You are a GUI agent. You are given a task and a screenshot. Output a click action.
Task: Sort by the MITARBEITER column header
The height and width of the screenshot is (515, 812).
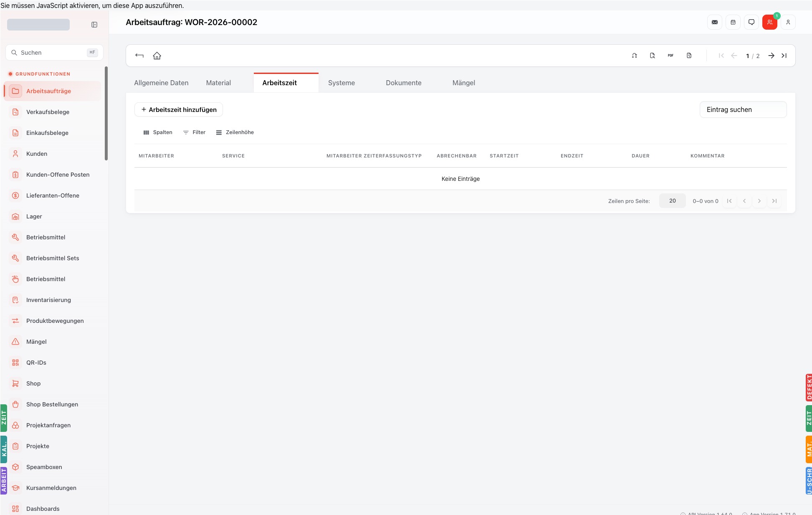tap(156, 156)
